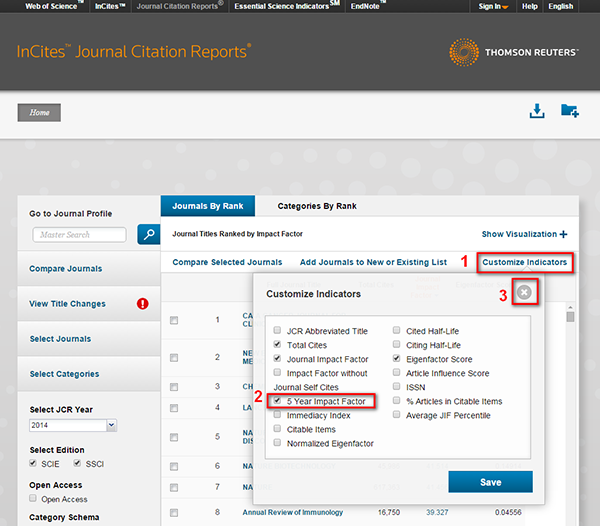Click the Thomson Reuters logo
The width and height of the screenshot is (600, 526).
coord(514,52)
